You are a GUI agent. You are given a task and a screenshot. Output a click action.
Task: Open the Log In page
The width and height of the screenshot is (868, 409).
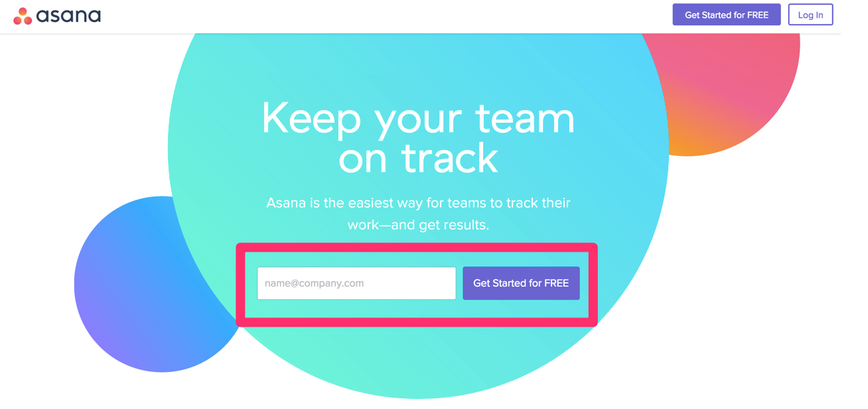pyautogui.click(x=810, y=15)
